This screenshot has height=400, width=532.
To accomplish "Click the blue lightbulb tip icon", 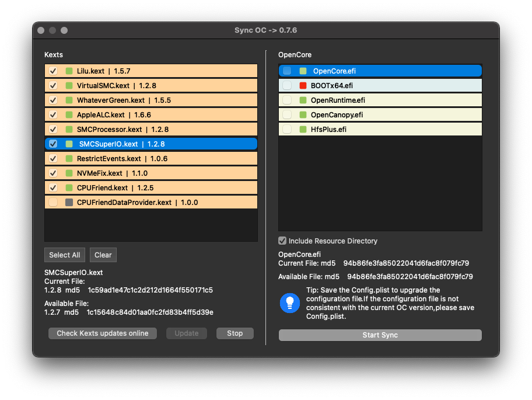I will [x=290, y=303].
